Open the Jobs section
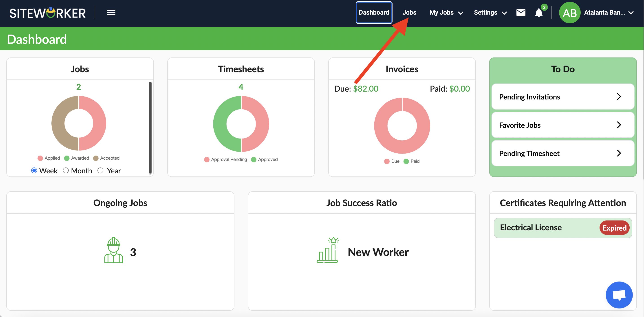 (x=410, y=13)
